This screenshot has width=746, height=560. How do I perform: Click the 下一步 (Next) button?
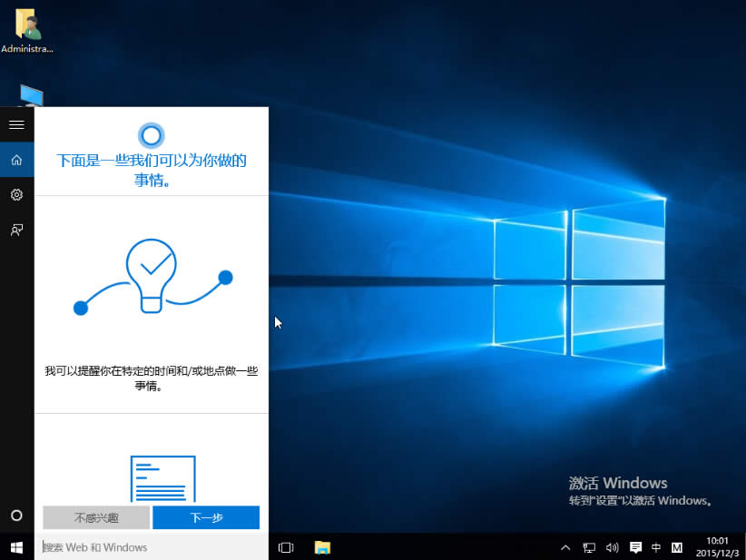pos(206,516)
